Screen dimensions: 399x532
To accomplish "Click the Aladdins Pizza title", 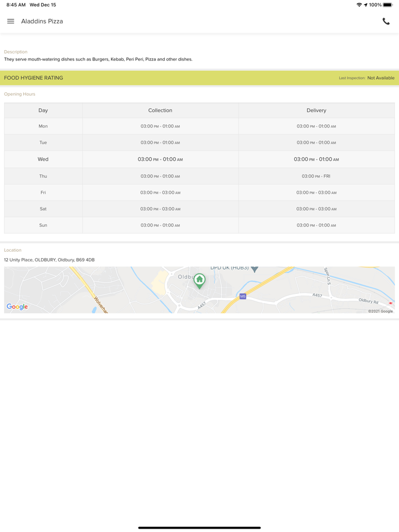I will (x=42, y=21).
